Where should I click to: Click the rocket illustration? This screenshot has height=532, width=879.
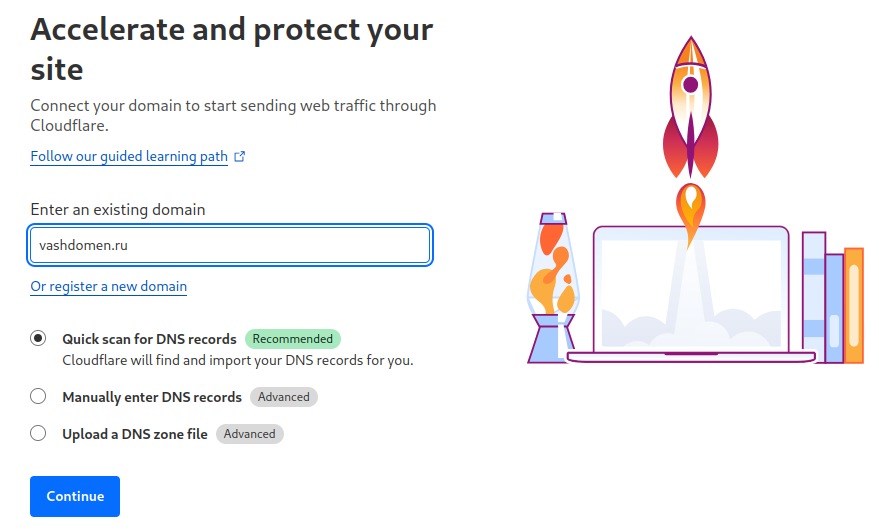[690, 110]
